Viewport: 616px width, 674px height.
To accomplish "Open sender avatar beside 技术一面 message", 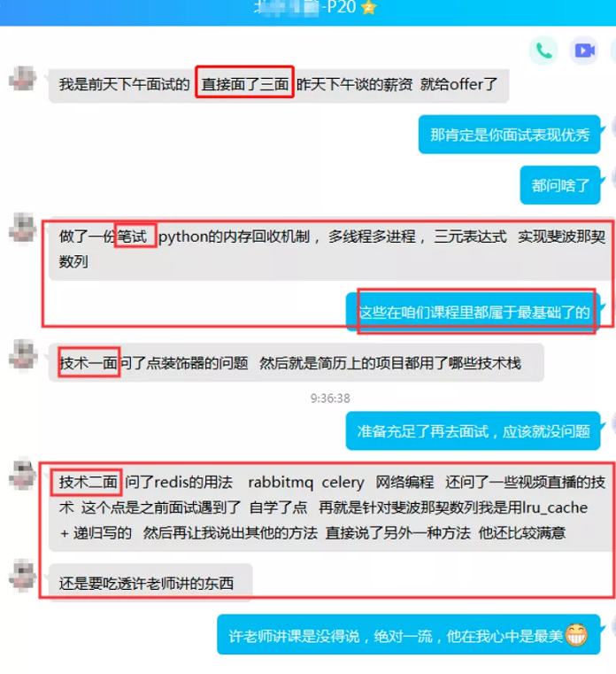I will (23, 354).
